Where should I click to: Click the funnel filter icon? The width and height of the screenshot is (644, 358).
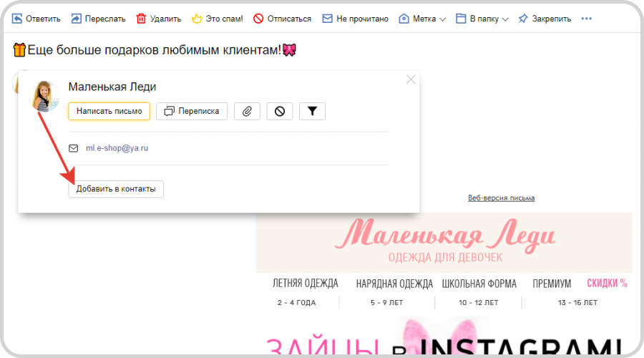(312, 111)
